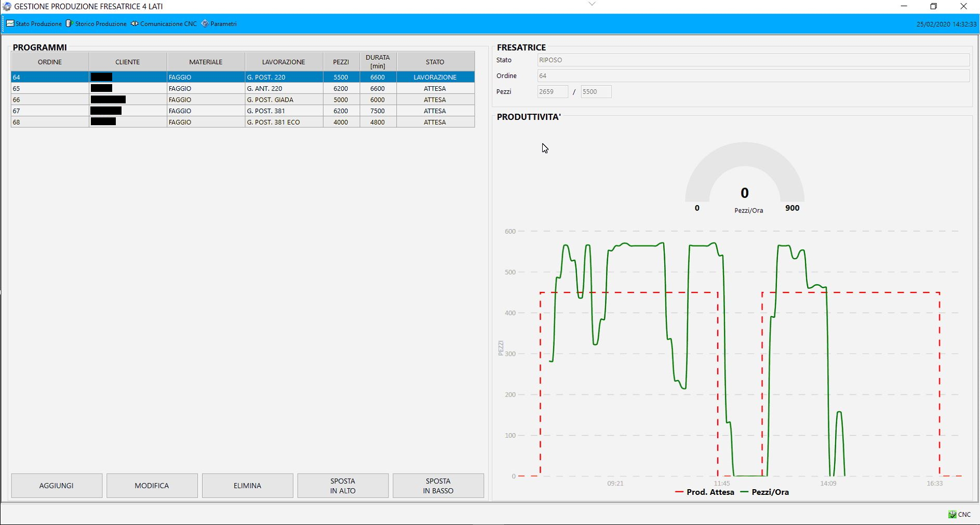Viewport: 980px width, 525px height.
Task: Select order row 68
Action: pyautogui.click(x=243, y=122)
